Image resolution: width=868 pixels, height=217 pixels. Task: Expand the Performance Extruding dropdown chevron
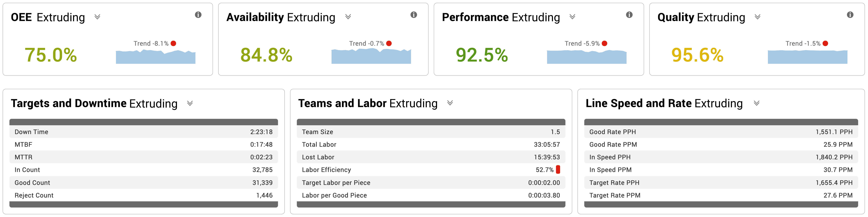(x=572, y=17)
